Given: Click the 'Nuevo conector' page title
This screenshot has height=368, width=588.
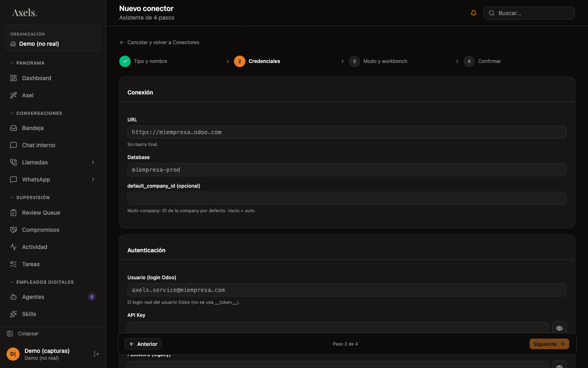Looking at the screenshot, I should pos(146,9).
